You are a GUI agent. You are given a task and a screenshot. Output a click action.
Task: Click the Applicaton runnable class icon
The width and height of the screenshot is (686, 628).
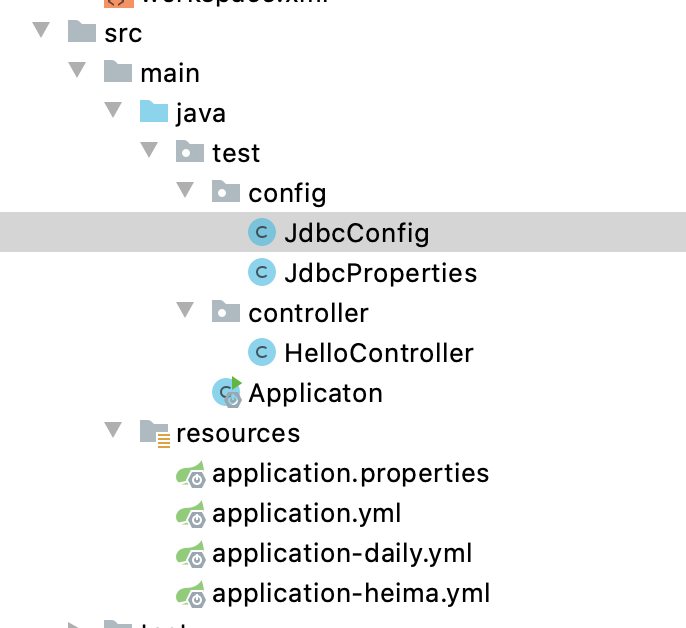228,392
